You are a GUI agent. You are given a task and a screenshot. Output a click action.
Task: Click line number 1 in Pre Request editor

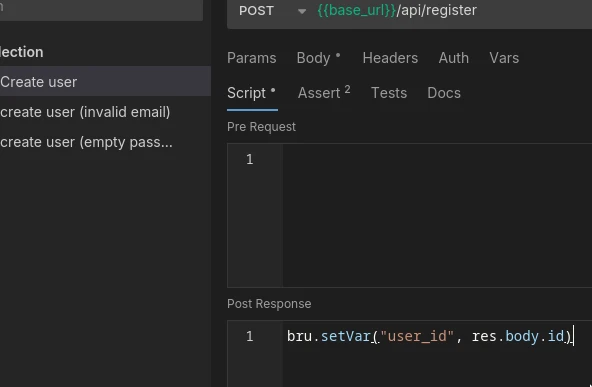pos(250,159)
